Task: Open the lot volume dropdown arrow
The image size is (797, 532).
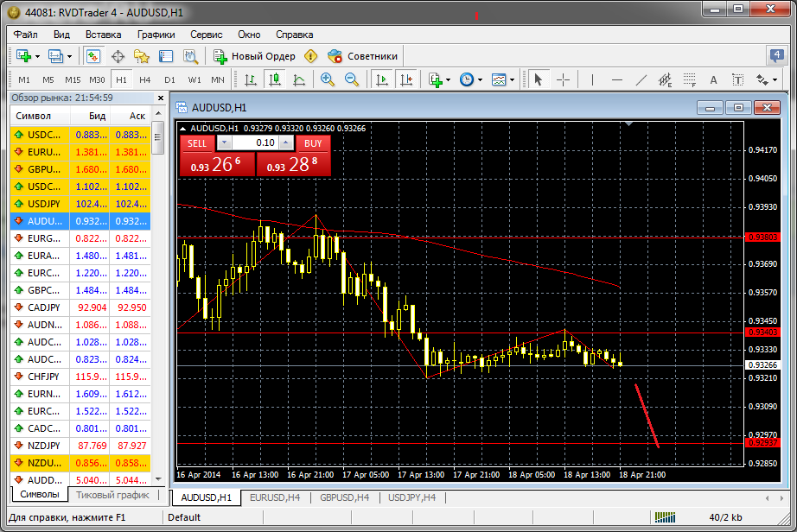Action: 224,142
